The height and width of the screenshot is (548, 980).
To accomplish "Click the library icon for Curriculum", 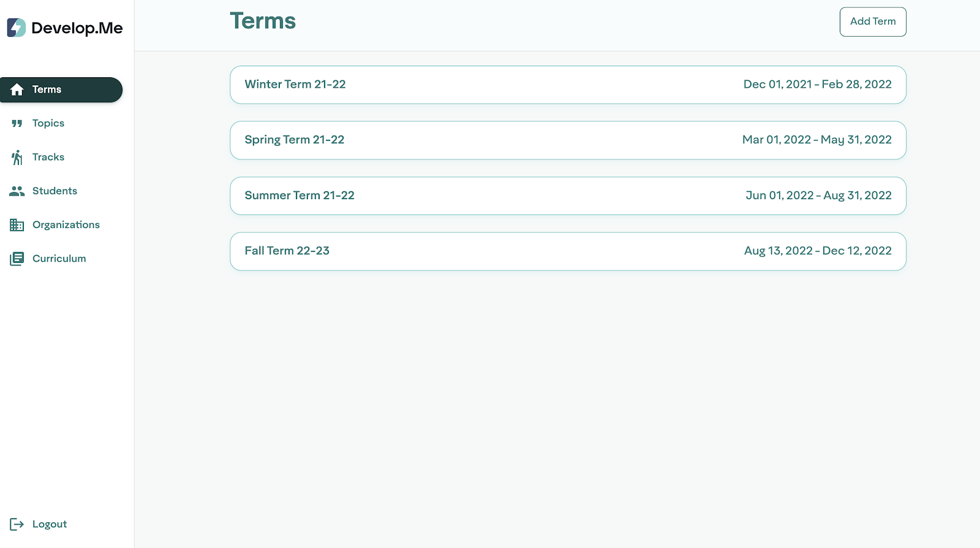I will [x=17, y=259].
